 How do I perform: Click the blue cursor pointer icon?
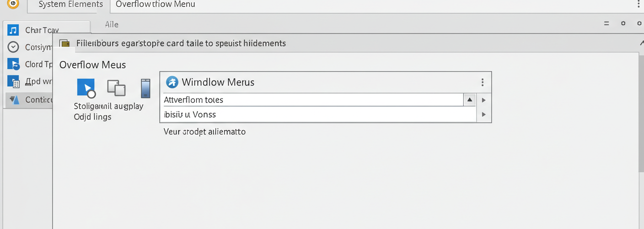pos(86,88)
